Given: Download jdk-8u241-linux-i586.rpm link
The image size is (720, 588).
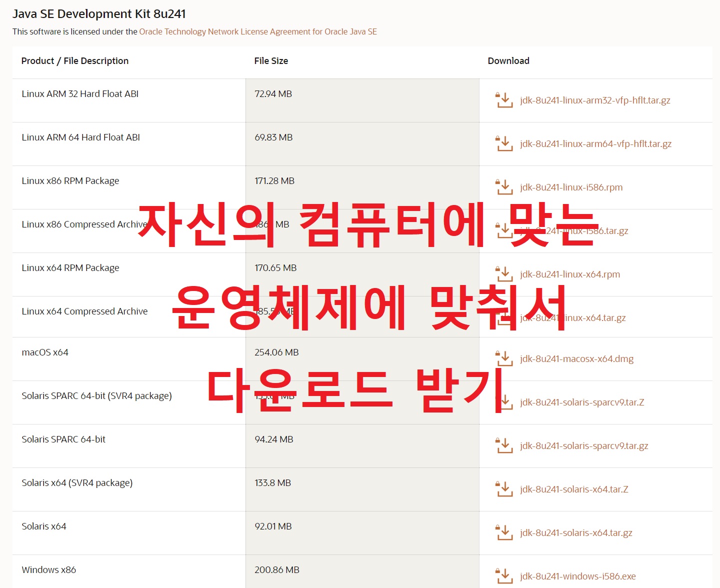Looking at the screenshot, I should [x=571, y=187].
